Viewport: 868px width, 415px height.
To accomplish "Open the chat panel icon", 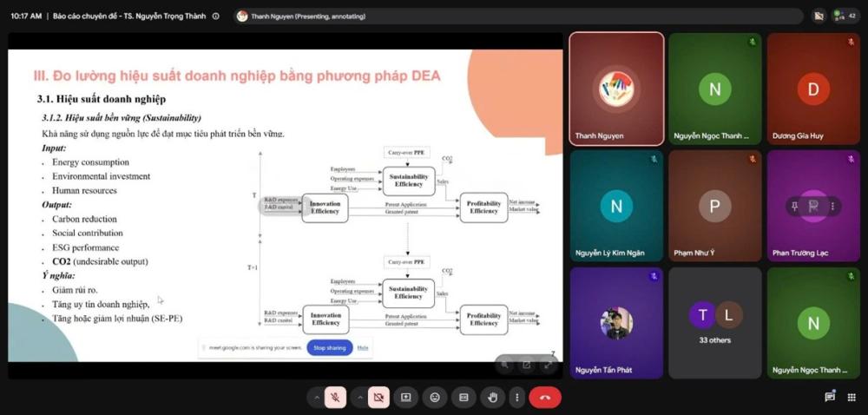I will [829, 397].
